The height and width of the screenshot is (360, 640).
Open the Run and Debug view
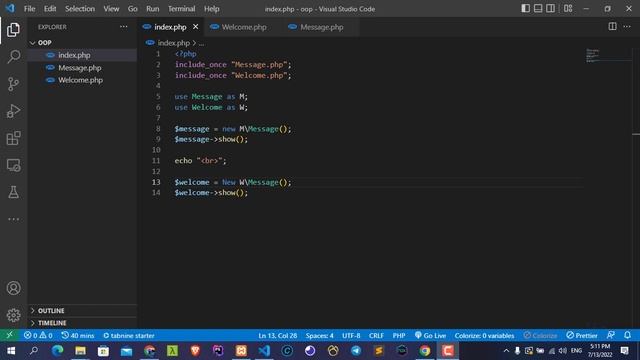(x=13, y=111)
